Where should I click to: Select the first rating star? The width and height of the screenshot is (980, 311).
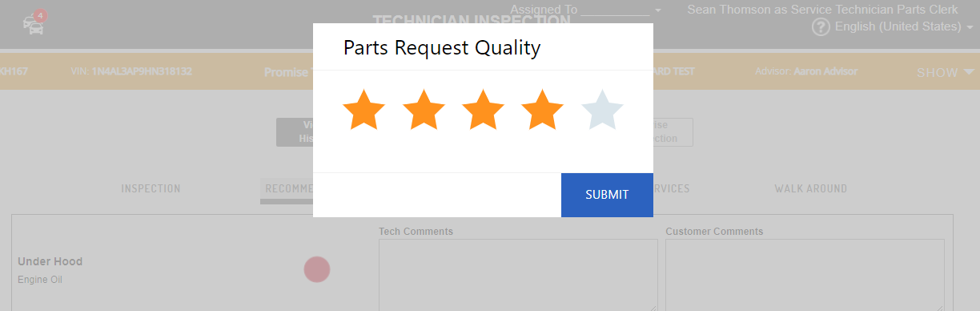point(363,110)
